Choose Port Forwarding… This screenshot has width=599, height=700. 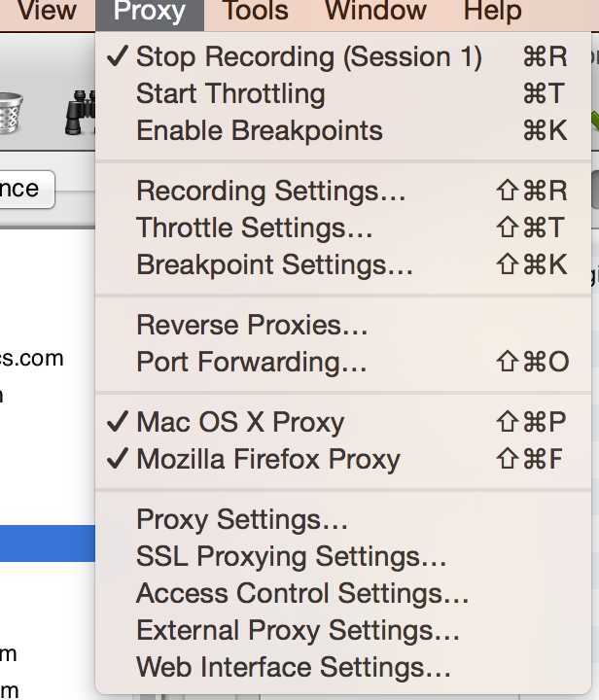(x=343, y=362)
